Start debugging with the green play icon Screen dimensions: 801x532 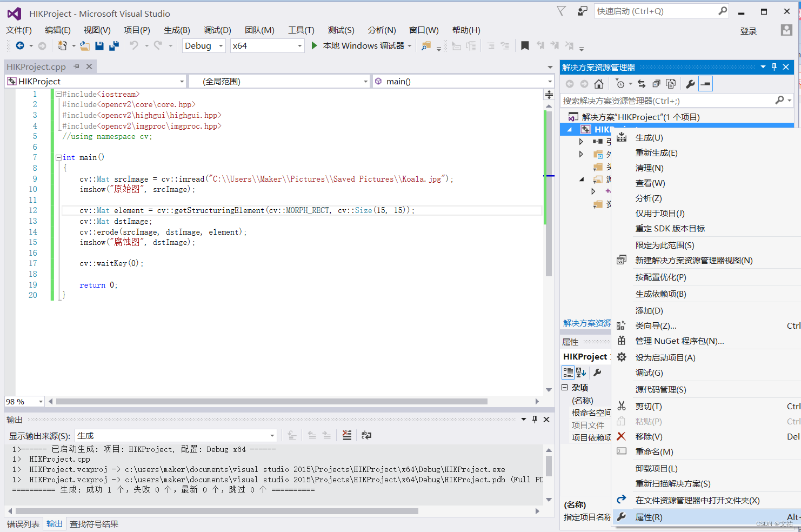tap(314, 46)
